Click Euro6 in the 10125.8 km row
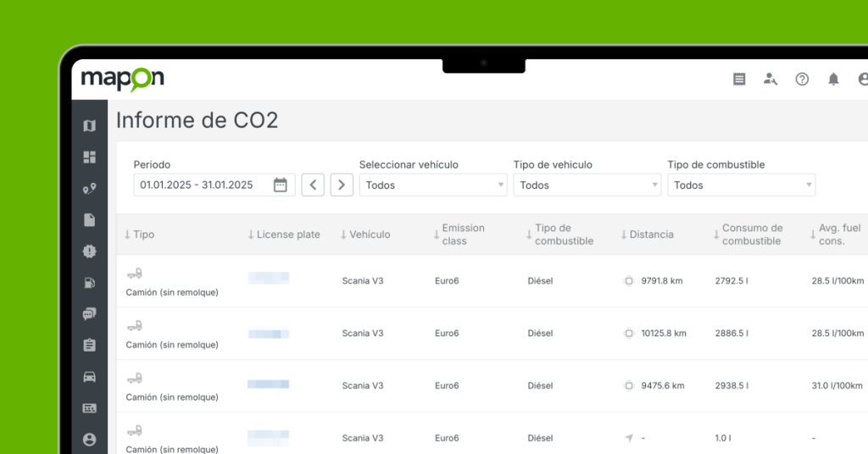 click(447, 334)
